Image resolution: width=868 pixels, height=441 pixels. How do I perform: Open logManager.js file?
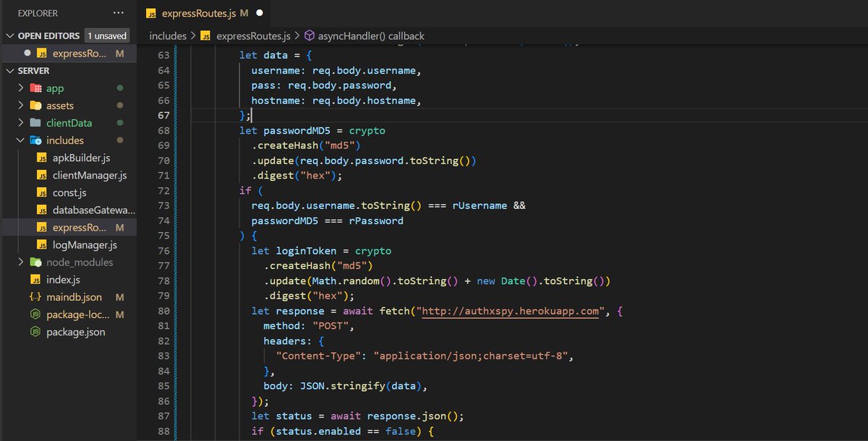coord(85,245)
